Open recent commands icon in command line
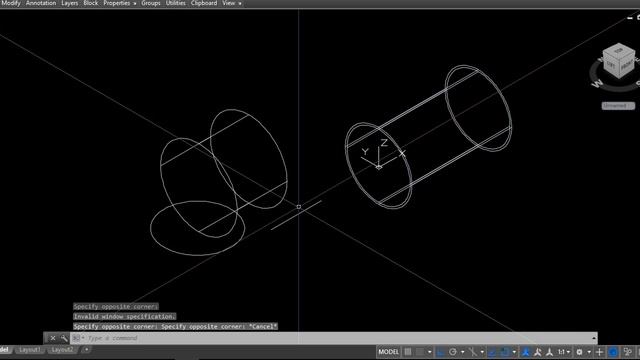This screenshot has width=640, height=360. click(x=78, y=338)
